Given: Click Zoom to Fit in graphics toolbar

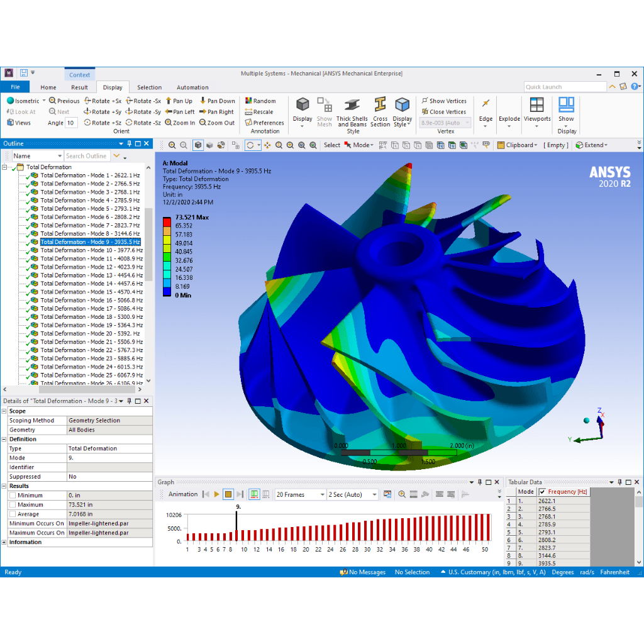Looking at the screenshot, I should [x=302, y=145].
